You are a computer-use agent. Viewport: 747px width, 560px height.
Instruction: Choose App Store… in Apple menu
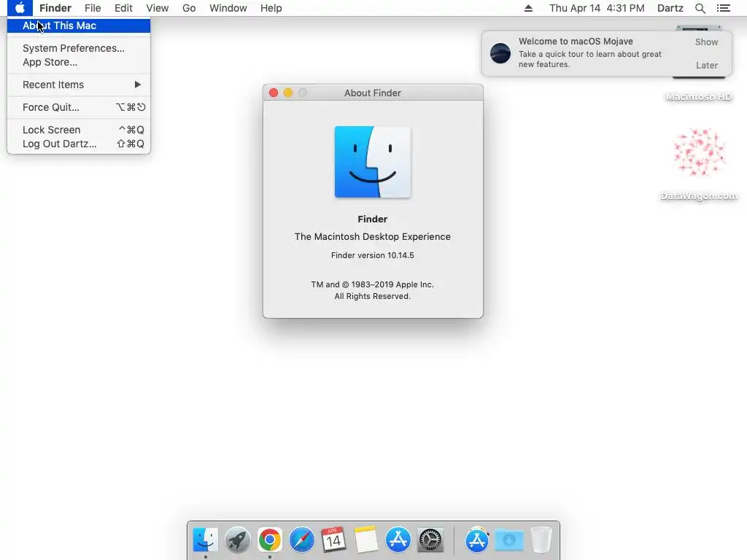[79, 62]
